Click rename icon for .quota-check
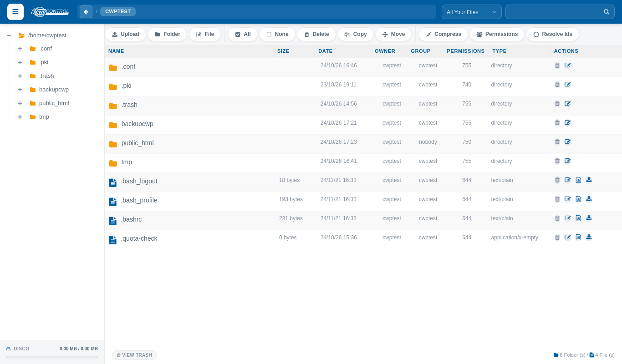 click(568, 238)
